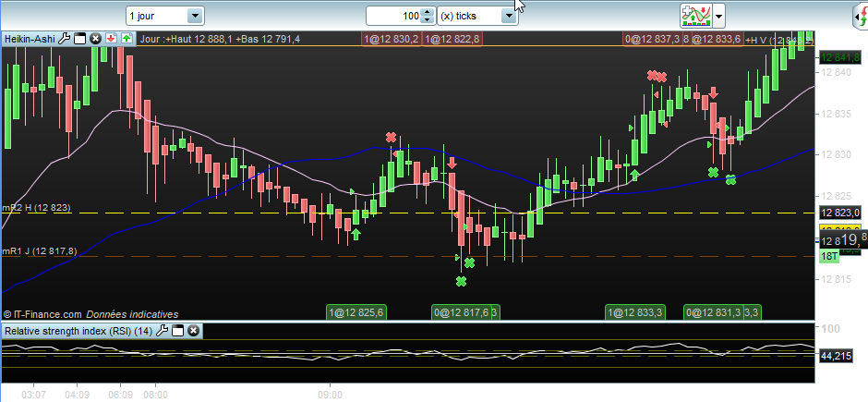Click the RSI value tag 44,215
Viewport: 868px width, 402px height.
[836, 356]
